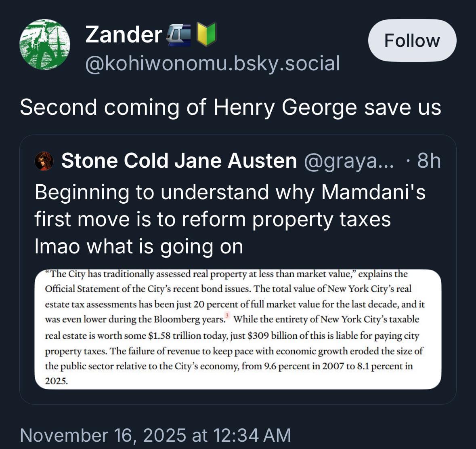This screenshot has height=449, width=476.
Task: Follow Zander's account
Action: [x=412, y=40]
